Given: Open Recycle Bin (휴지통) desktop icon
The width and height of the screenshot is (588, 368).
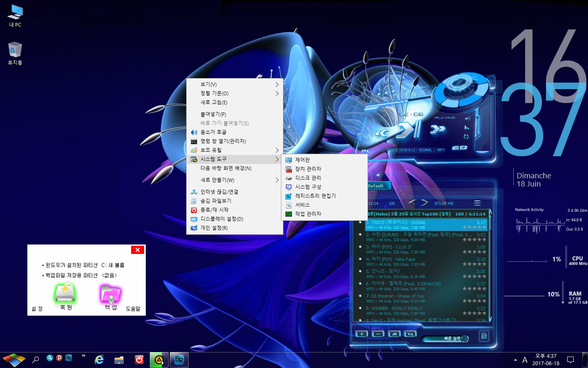Looking at the screenshot, I should (x=15, y=54).
